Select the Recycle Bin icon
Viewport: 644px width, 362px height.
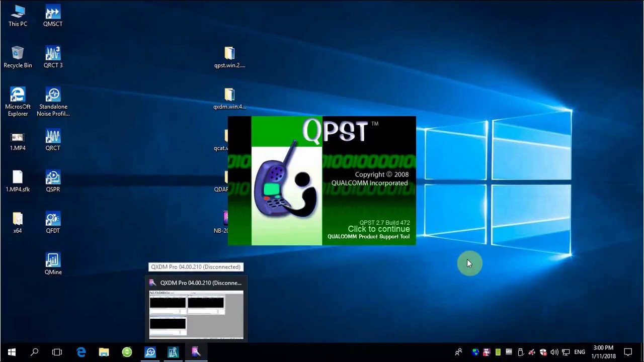(18, 57)
